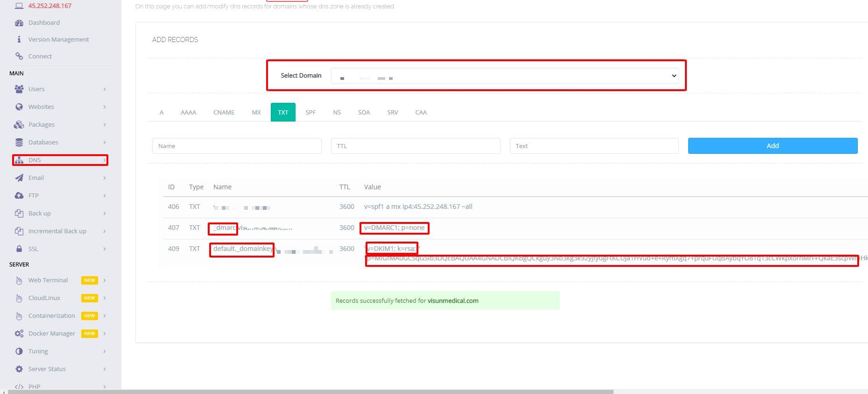Click record ID 409 cell
The width and height of the screenshot is (868, 394).
click(x=173, y=249)
